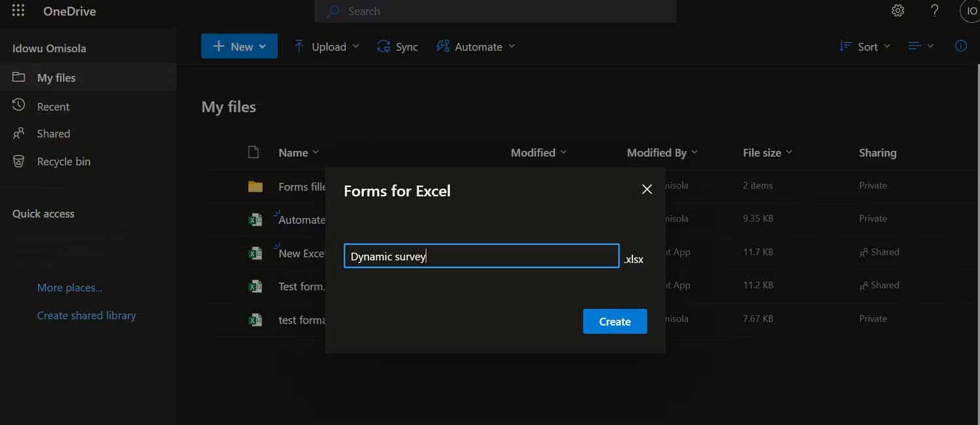The width and height of the screenshot is (980, 425).
Task: Click the Sync toolbar button
Action: pos(397,46)
